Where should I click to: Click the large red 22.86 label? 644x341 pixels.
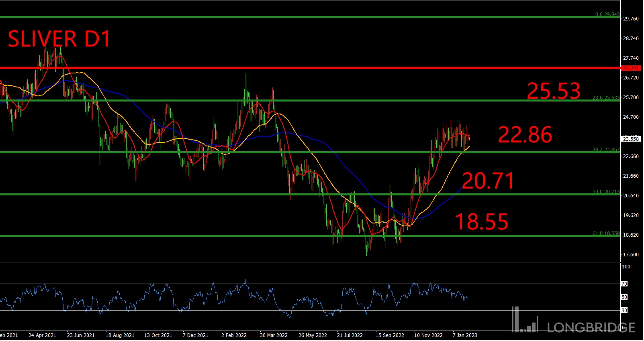525,135
